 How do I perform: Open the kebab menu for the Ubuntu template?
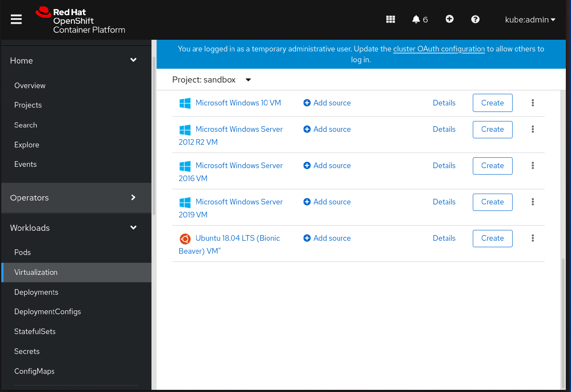533,238
